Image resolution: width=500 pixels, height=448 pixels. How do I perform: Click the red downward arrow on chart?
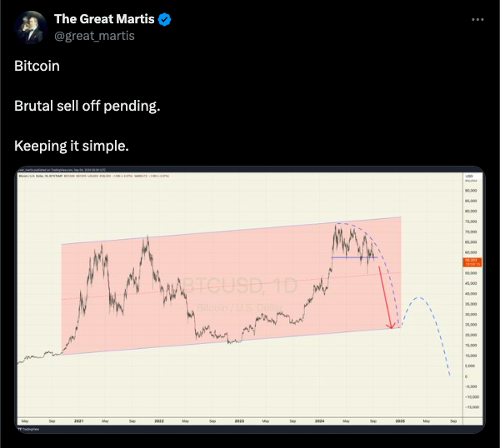coord(385,297)
